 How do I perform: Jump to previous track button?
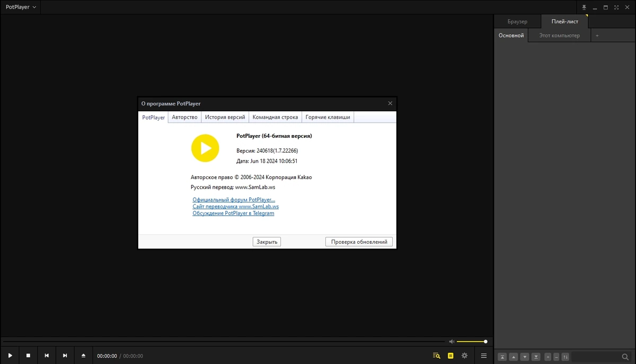click(x=47, y=356)
